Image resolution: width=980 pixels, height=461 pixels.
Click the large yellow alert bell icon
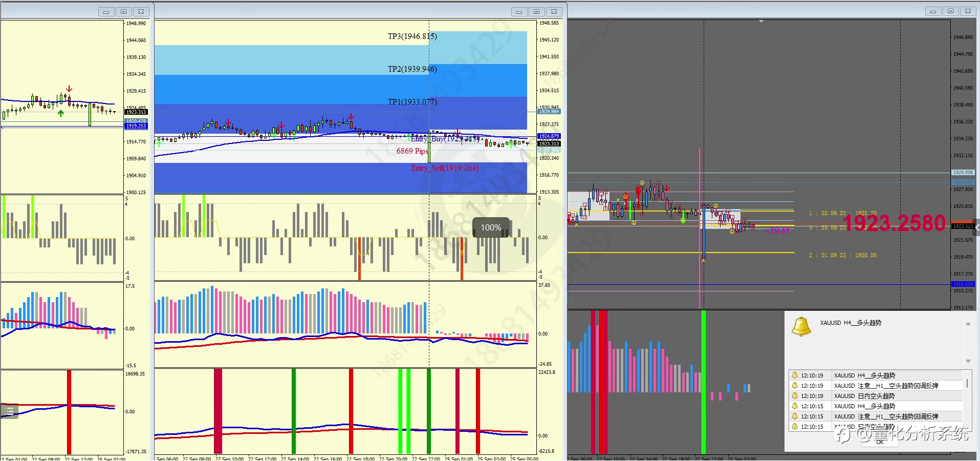801,326
